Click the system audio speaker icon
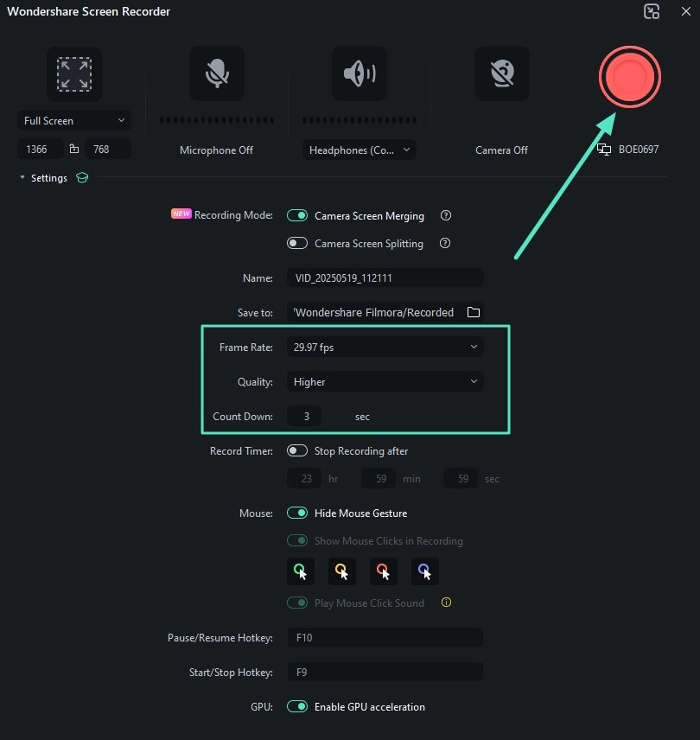The height and width of the screenshot is (740, 700). click(360, 73)
